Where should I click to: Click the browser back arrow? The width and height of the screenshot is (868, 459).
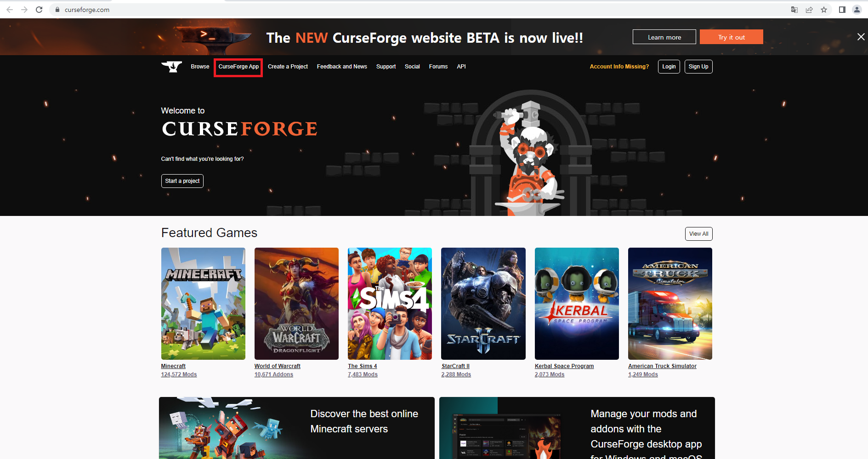(10, 10)
